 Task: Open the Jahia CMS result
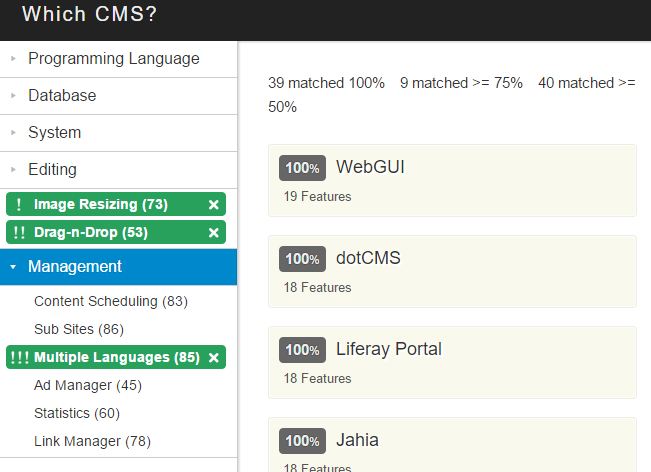pos(357,440)
